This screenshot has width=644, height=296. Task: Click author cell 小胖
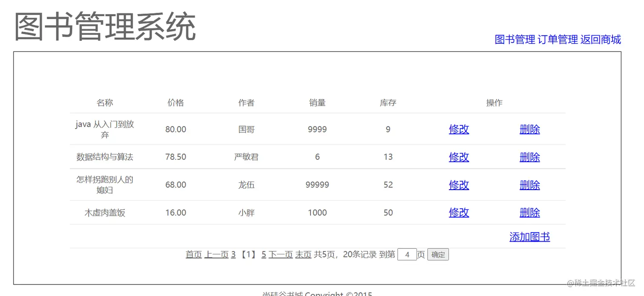pyautogui.click(x=246, y=213)
